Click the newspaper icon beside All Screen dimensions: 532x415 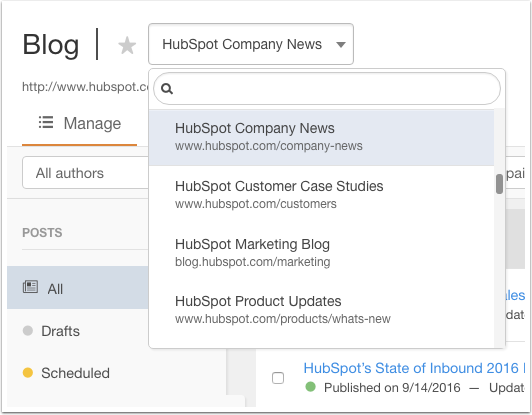(x=30, y=287)
